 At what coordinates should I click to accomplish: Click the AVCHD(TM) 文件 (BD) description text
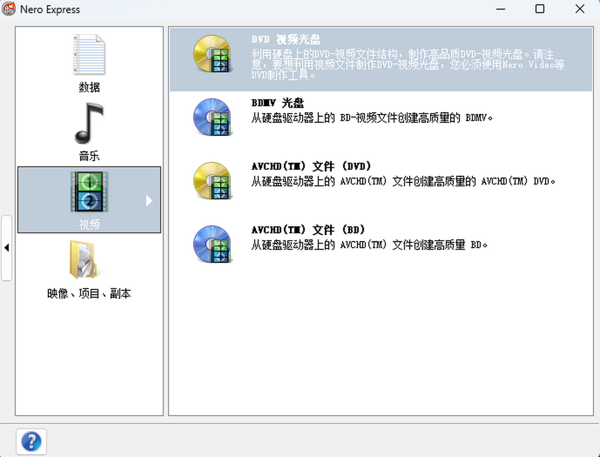(369, 244)
